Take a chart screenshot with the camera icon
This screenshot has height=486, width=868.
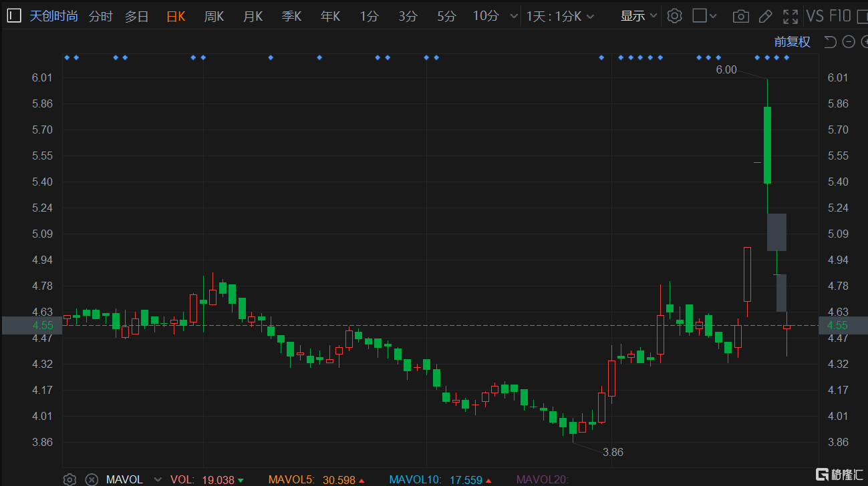740,15
